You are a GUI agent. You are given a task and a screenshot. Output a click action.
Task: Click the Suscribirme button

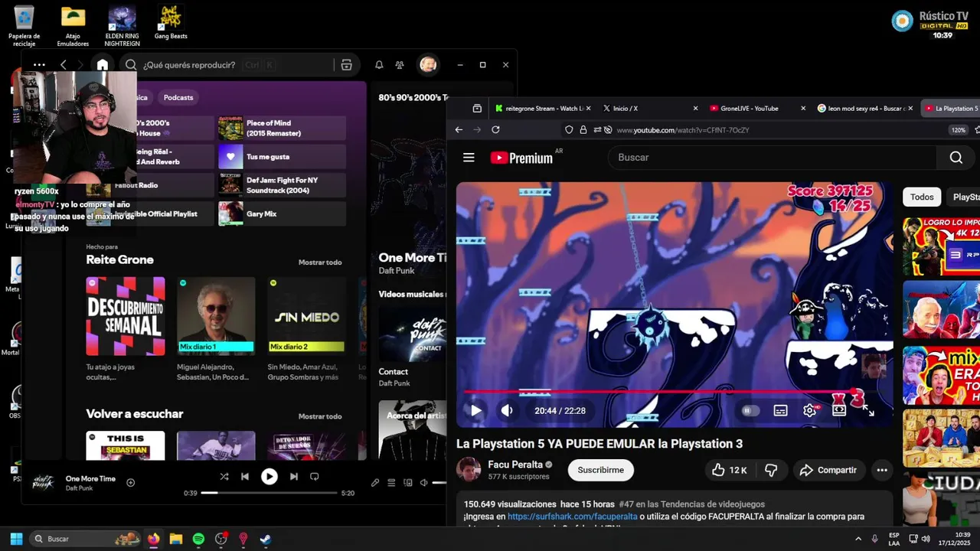[600, 470]
